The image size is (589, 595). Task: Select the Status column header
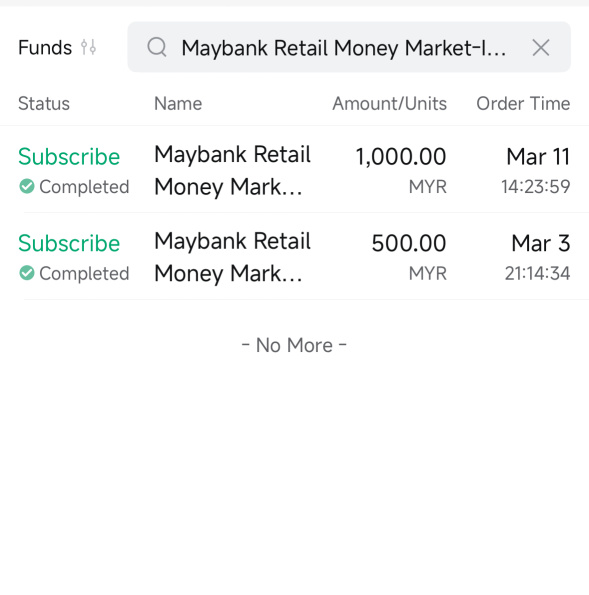tap(44, 104)
